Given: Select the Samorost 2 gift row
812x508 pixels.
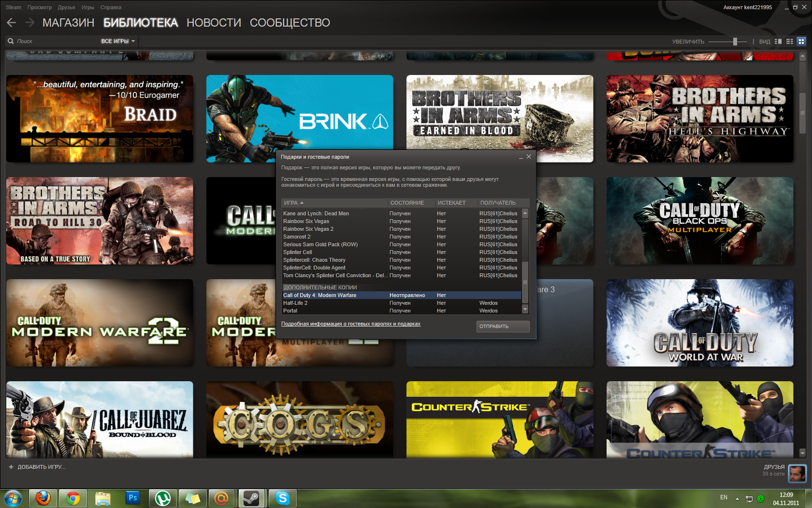Looking at the screenshot, I should [x=401, y=237].
